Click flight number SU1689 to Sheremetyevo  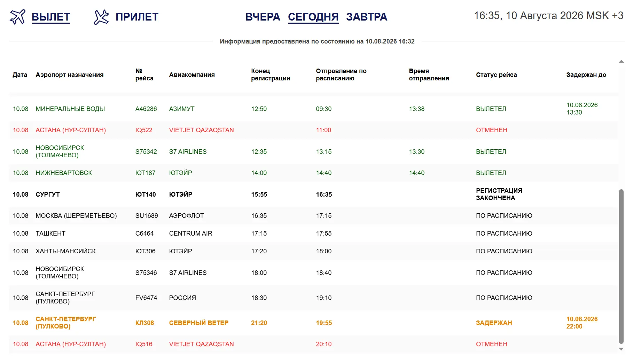147,216
